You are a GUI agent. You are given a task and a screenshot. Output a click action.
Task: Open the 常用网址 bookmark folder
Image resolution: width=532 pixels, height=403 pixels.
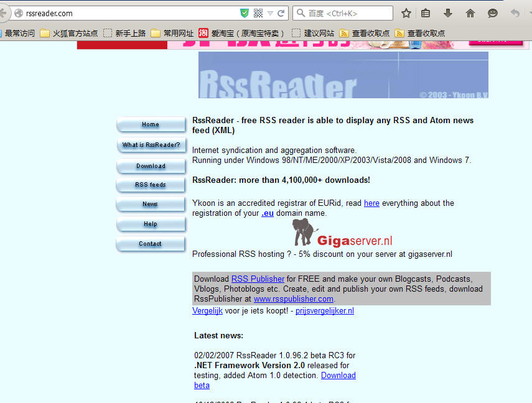[x=172, y=33]
